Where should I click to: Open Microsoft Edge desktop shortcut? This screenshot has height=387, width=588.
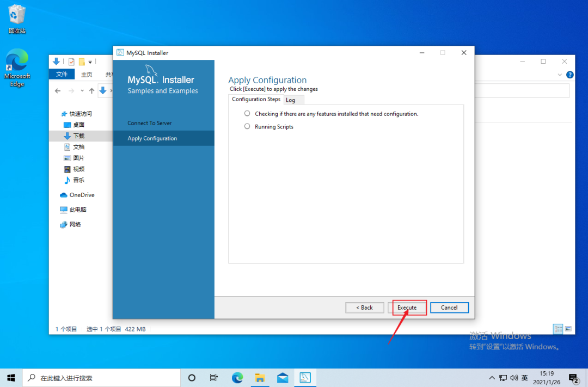tap(17, 67)
